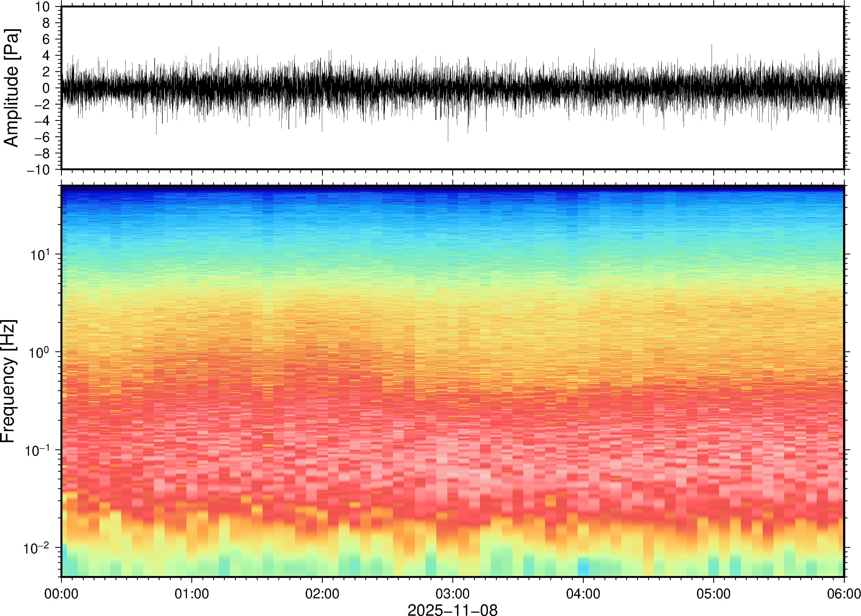This screenshot has width=861, height=616.
Task: Click the 2025-11-08 date label
Action: 452,610
